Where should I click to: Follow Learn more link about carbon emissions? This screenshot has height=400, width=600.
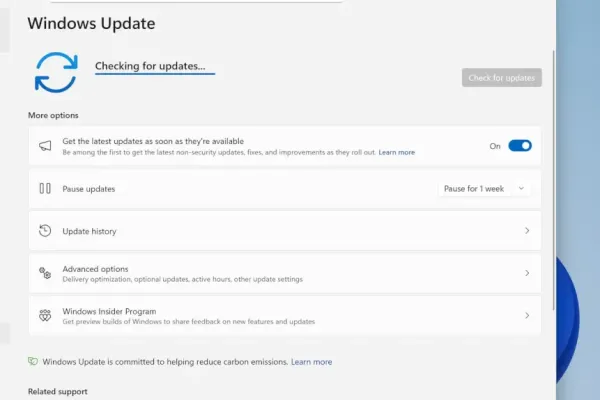(x=312, y=361)
